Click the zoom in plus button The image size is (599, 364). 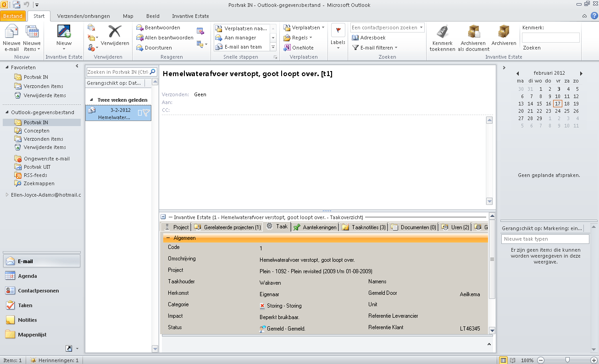pos(594,360)
